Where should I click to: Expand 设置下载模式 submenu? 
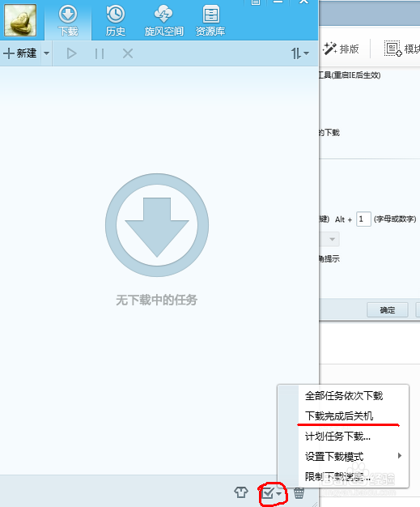[343, 456]
